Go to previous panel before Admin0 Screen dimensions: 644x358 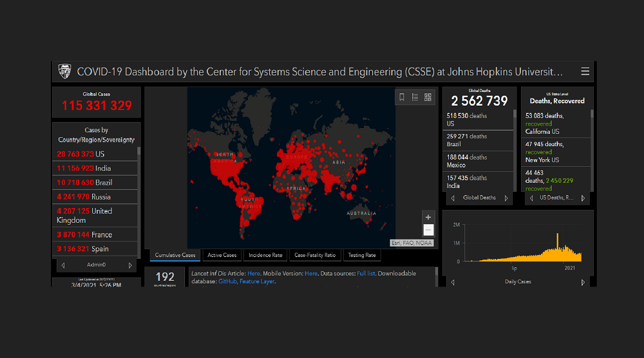click(62, 265)
